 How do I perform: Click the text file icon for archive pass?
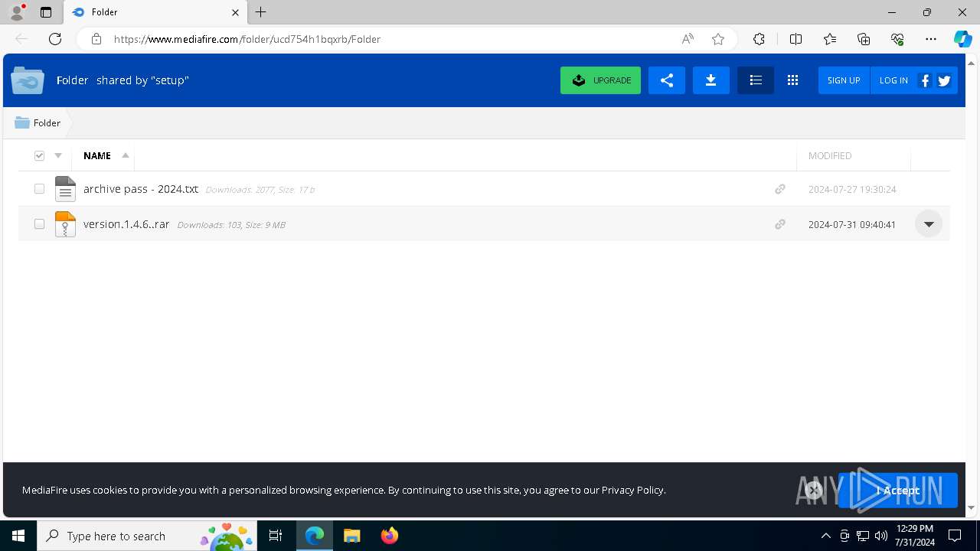[65, 189]
